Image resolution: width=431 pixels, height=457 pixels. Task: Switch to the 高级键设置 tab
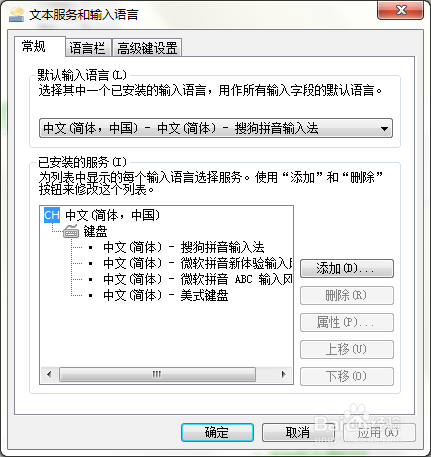tap(147, 48)
